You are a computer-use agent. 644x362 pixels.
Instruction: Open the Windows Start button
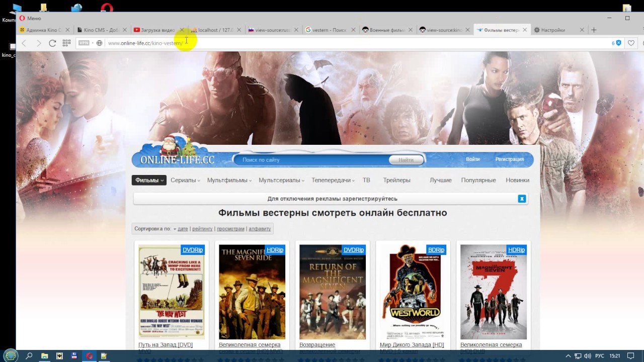pyautogui.click(x=11, y=356)
